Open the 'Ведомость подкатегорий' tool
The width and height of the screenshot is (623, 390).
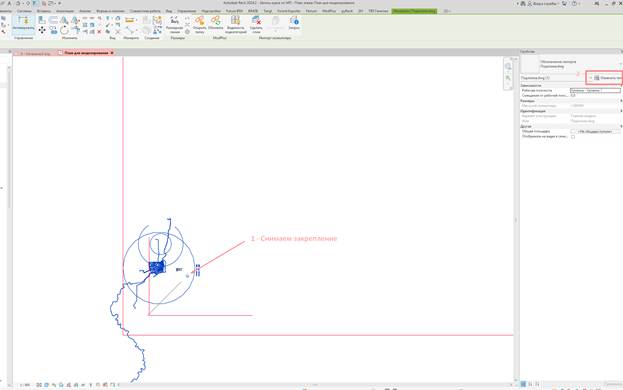click(x=236, y=24)
